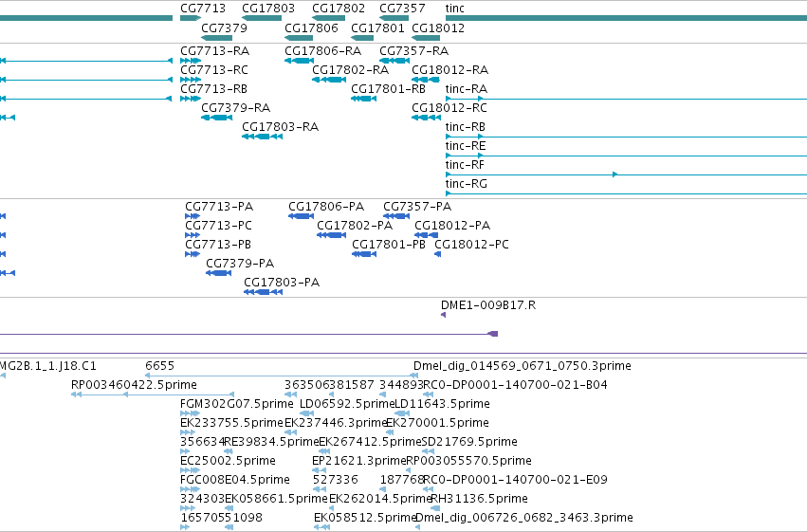
Task: Select EC25002.5prime label
Action: (228, 462)
